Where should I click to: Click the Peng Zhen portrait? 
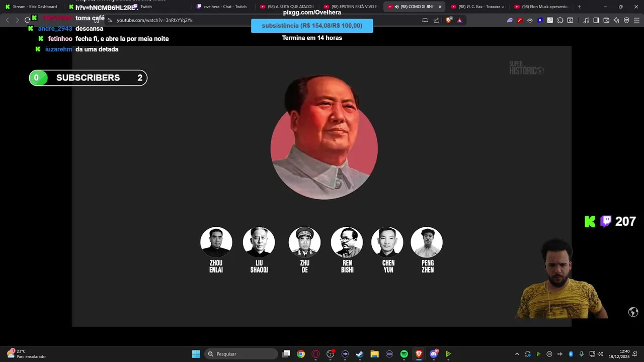pyautogui.click(x=427, y=242)
